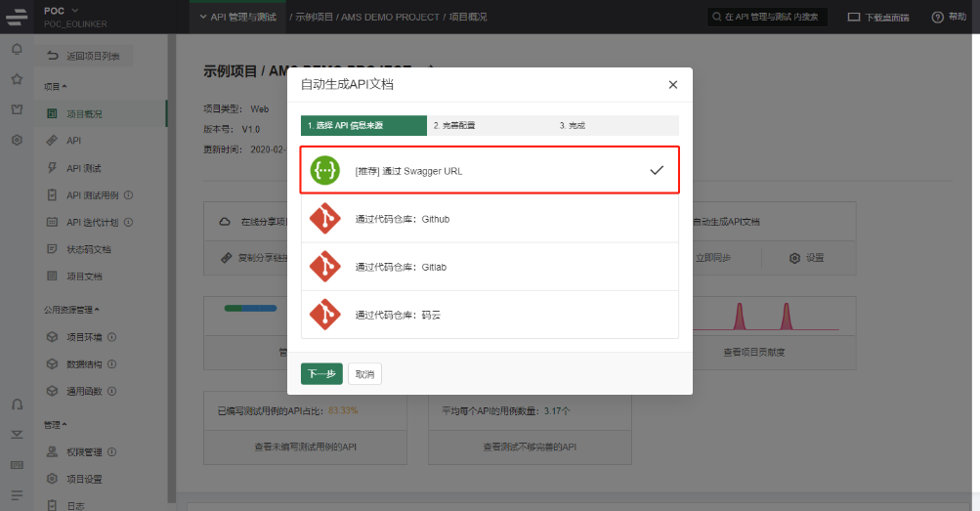Viewport: 980px width, 511px height.
Task: Click the 下一步 next button
Action: tap(321, 373)
